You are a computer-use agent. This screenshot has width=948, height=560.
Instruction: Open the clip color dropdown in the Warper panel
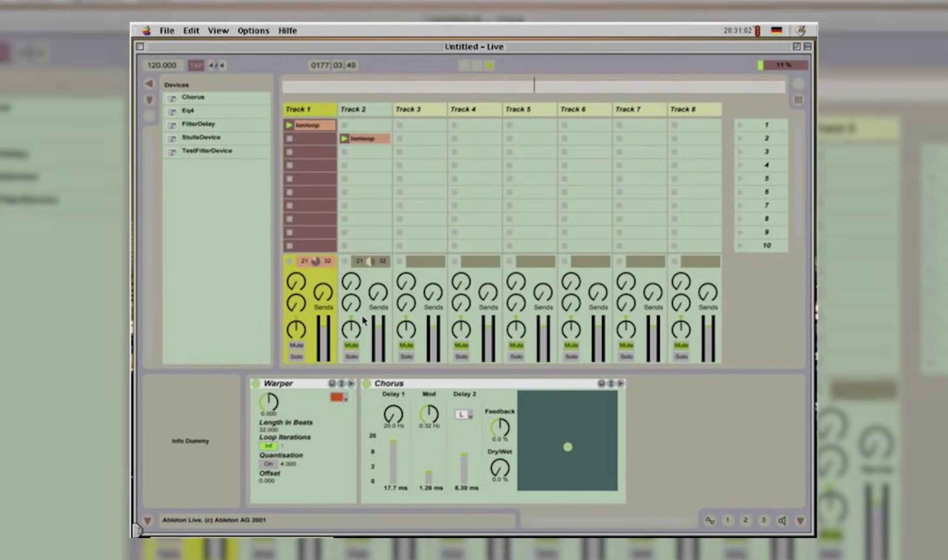tap(338, 397)
